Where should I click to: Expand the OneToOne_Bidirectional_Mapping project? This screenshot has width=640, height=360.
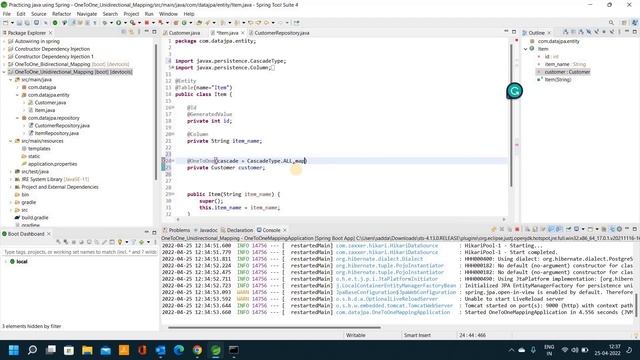point(4,64)
